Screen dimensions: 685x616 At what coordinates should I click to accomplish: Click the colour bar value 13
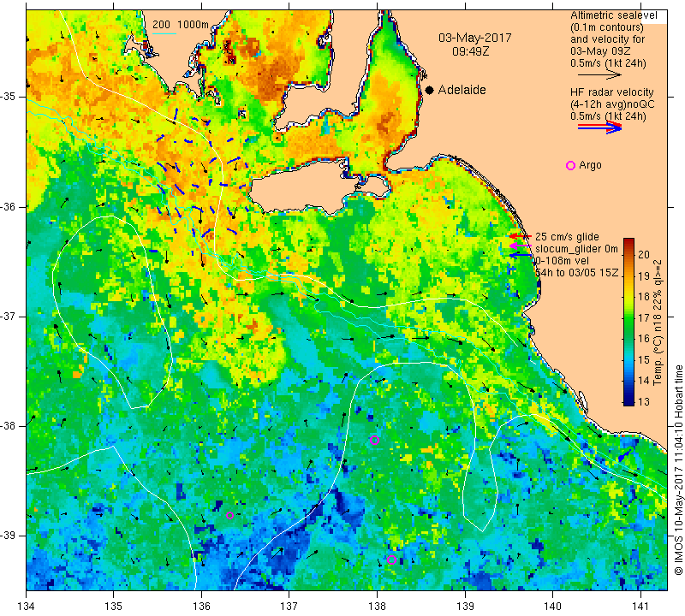point(644,401)
